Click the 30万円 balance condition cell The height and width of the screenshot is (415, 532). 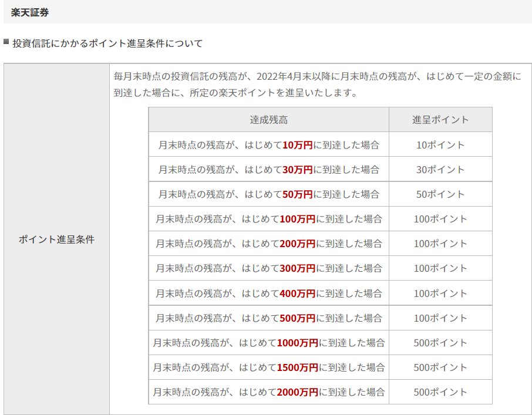coord(269,169)
